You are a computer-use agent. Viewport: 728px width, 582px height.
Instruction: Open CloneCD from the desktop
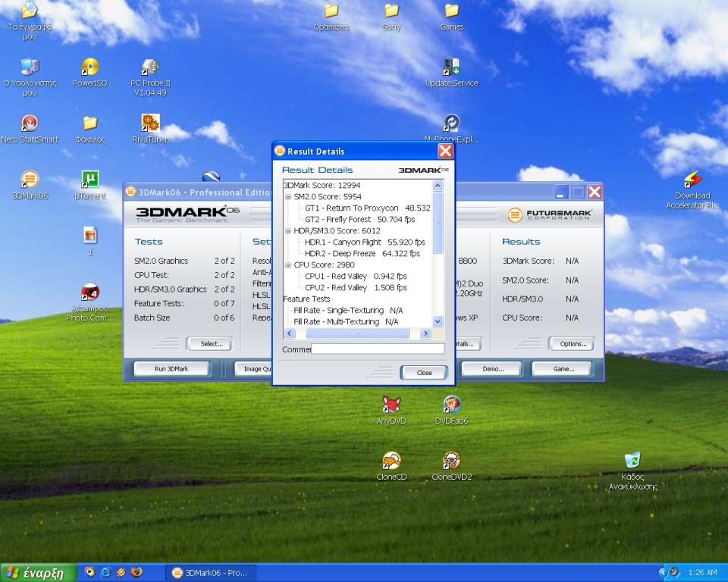pos(391,466)
